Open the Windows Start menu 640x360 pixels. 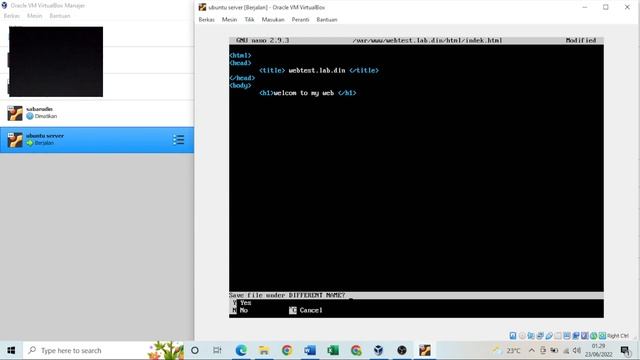(x=11, y=350)
